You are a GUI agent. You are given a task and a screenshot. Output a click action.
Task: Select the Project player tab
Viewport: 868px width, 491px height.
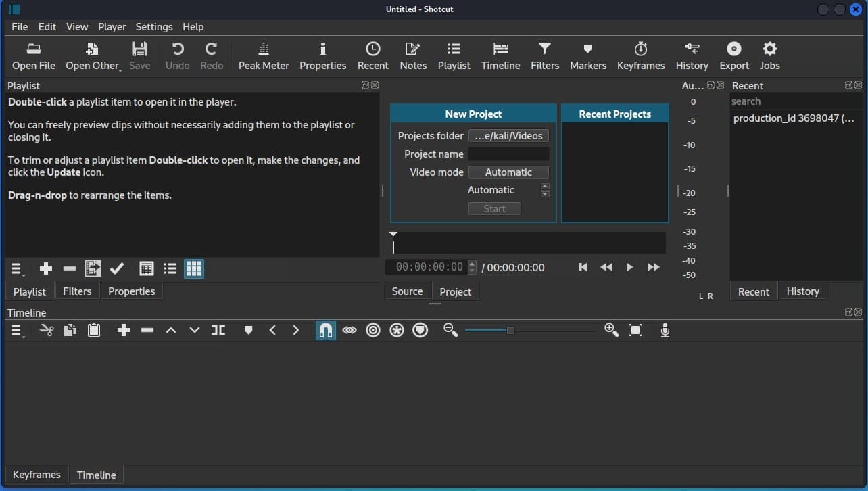pos(456,291)
